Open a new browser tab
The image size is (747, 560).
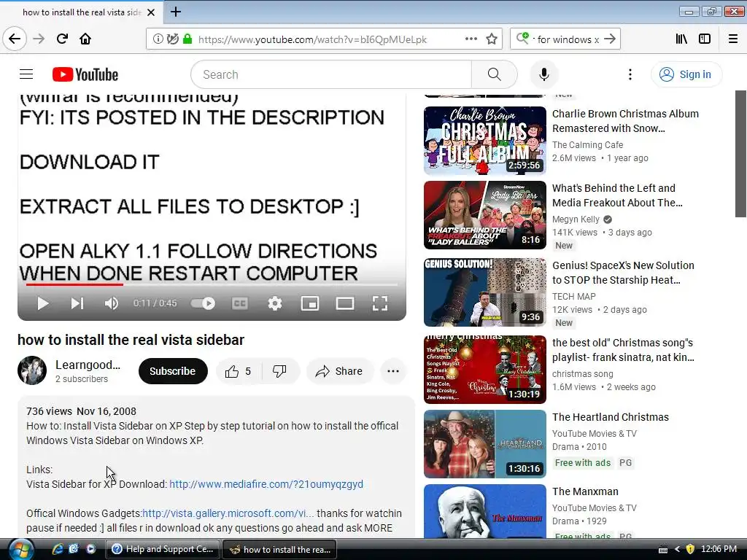point(176,12)
